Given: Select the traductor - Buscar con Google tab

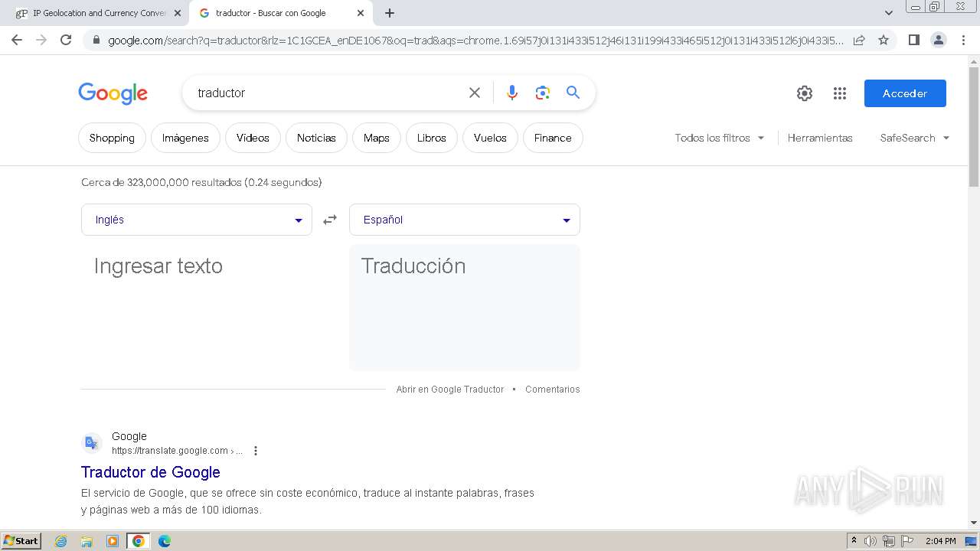Looking at the screenshot, I should (x=281, y=13).
